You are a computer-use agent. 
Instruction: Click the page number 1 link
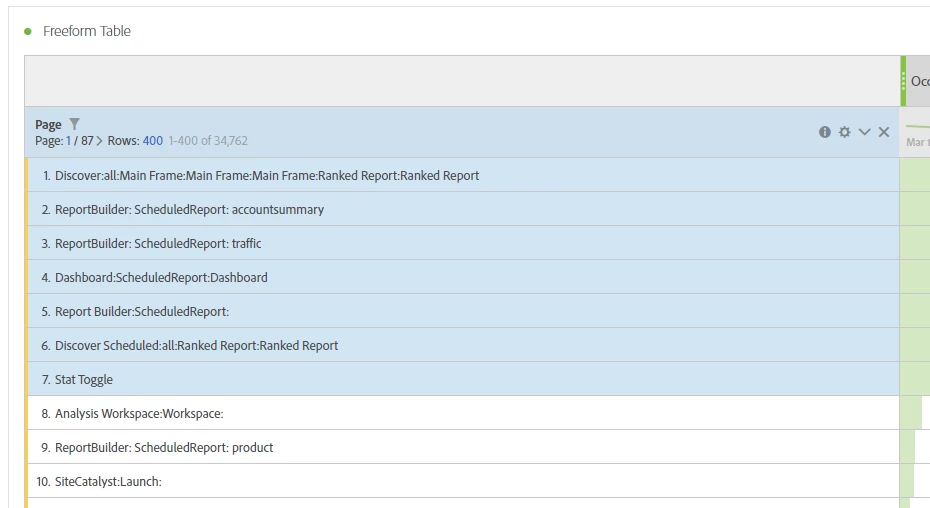tap(68, 141)
